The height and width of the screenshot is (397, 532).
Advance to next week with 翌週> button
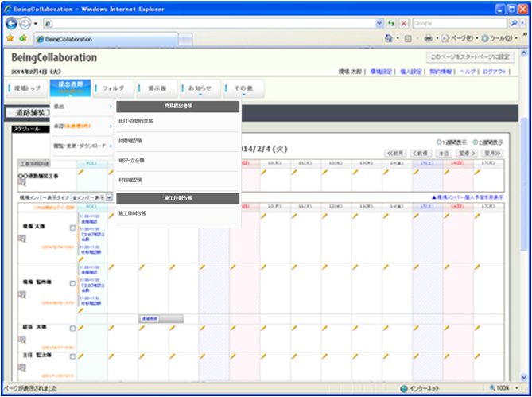pyautogui.click(x=466, y=154)
